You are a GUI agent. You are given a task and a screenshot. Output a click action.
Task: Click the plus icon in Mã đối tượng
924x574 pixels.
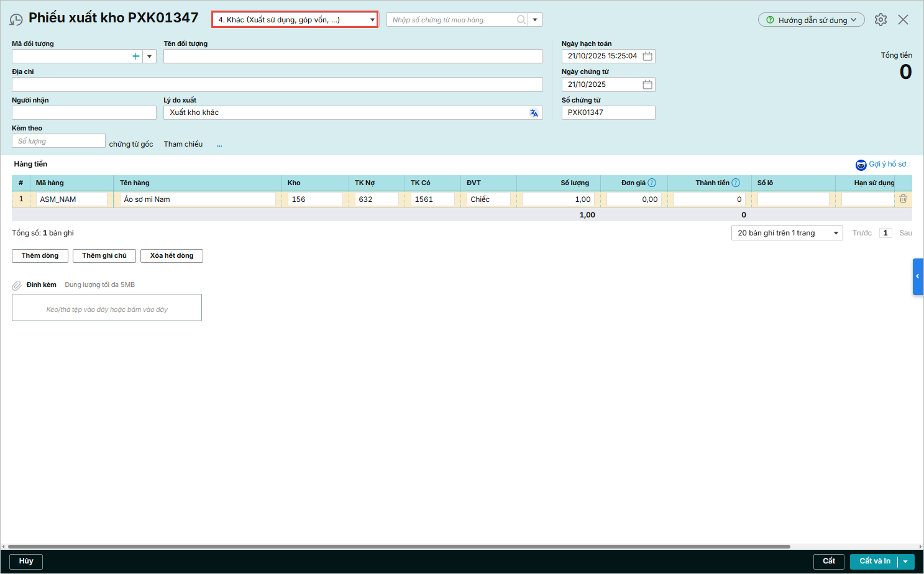pos(135,57)
